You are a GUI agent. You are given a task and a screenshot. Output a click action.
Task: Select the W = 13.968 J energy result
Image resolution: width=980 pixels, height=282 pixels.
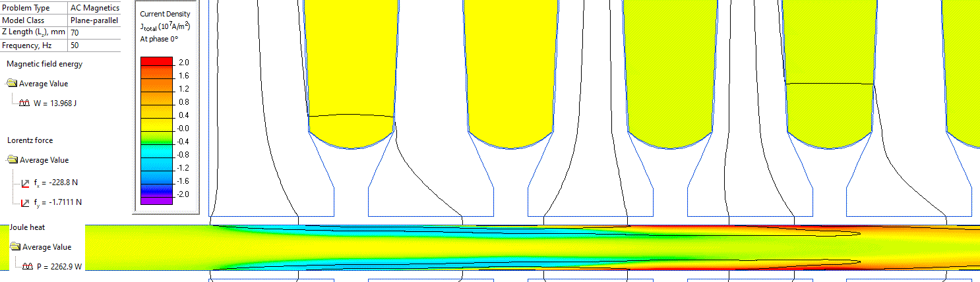point(55,103)
